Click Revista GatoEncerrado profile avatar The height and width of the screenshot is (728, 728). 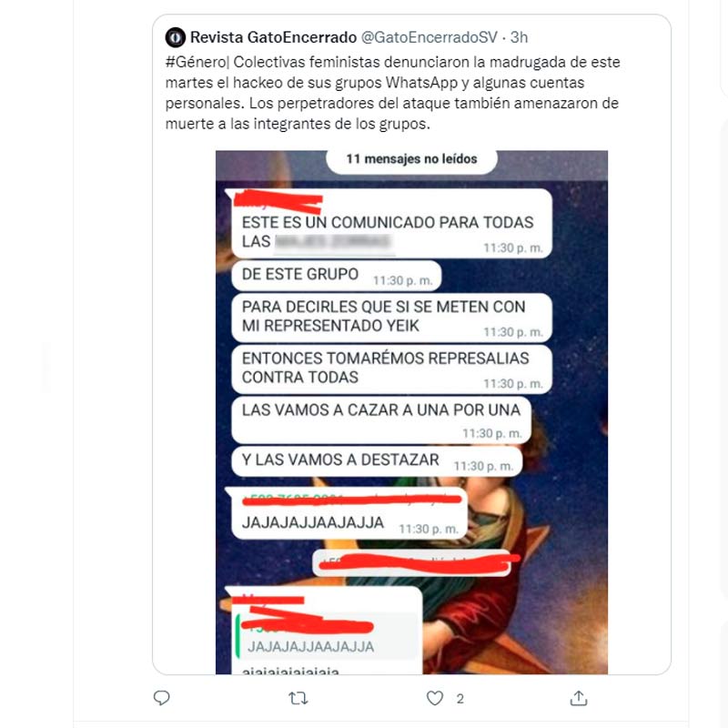click(176, 37)
